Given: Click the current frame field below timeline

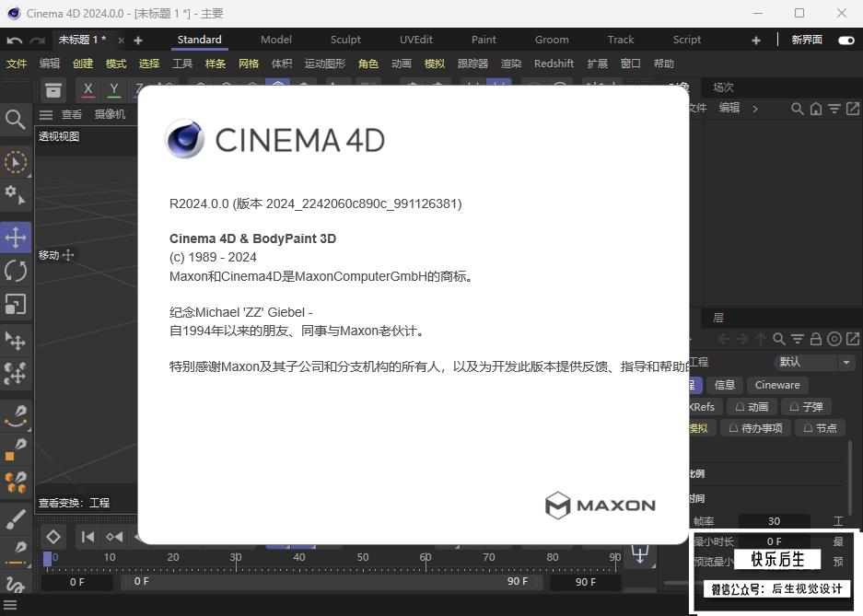Looking at the screenshot, I should (x=77, y=582).
